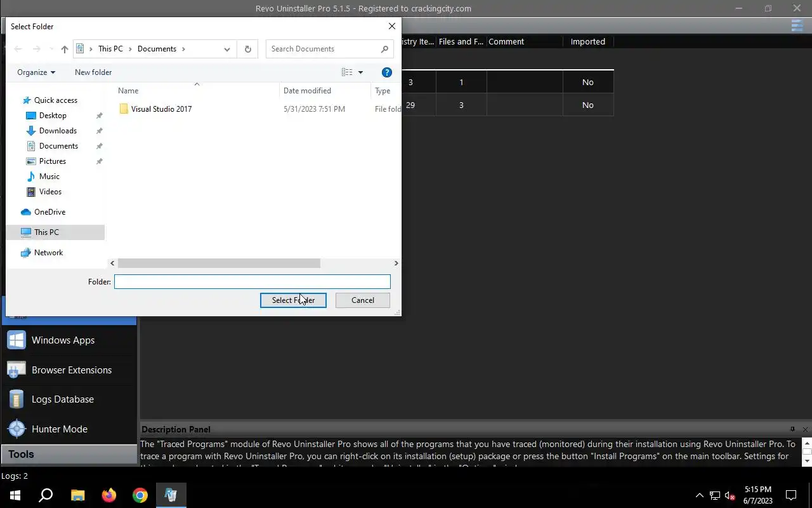The image size is (812, 508).
Task: Expand the Tools section in Revo
Action: tap(69, 455)
